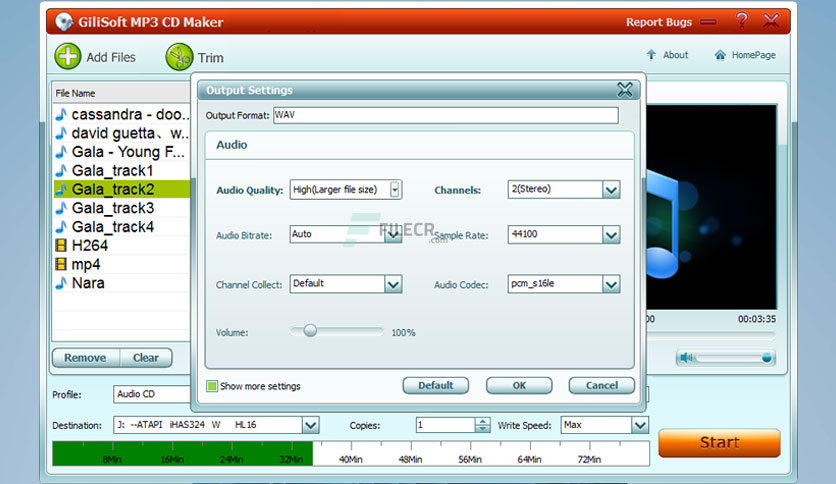Click the film icon beside H264
This screenshot has height=484, width=836.
61,245
